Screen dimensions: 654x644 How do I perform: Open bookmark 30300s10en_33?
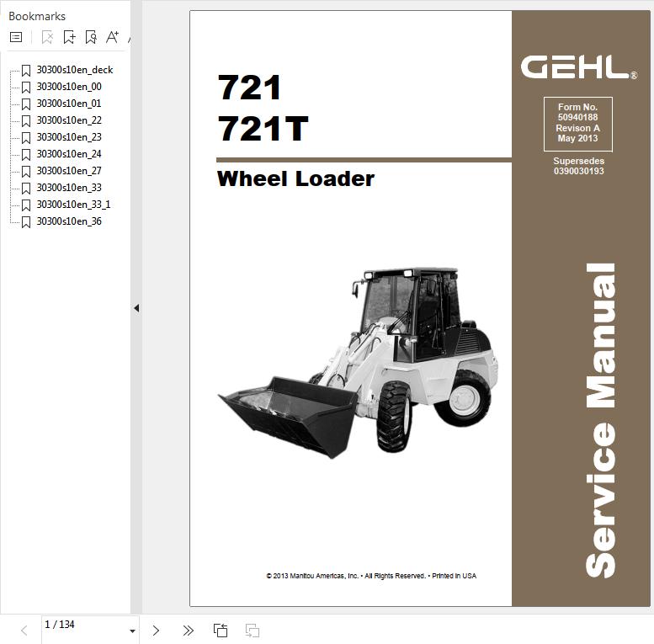pyautogui.click(x=69, y=188)
